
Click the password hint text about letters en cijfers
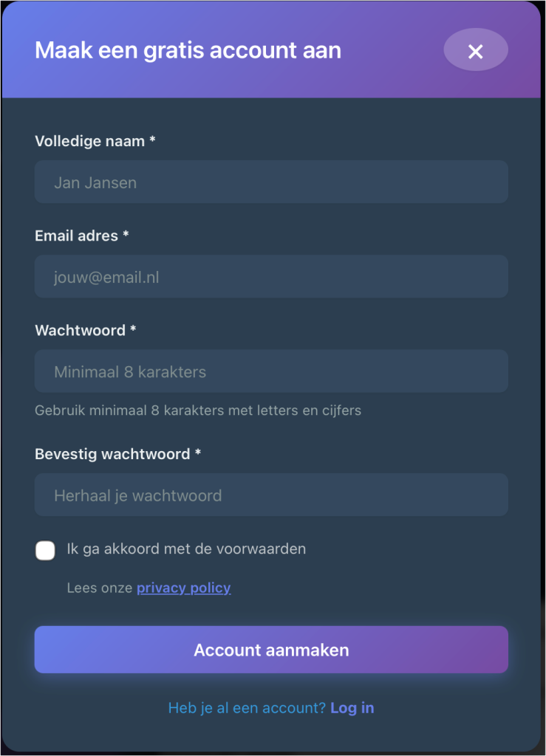198,410
